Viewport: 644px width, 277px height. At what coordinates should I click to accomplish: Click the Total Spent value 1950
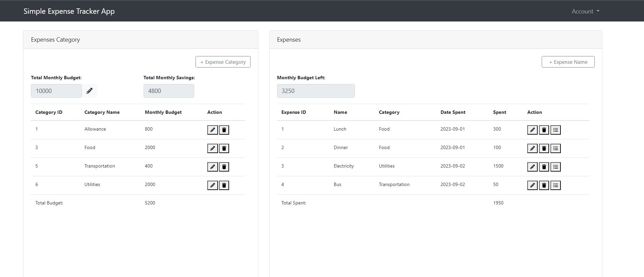(498, 203)
